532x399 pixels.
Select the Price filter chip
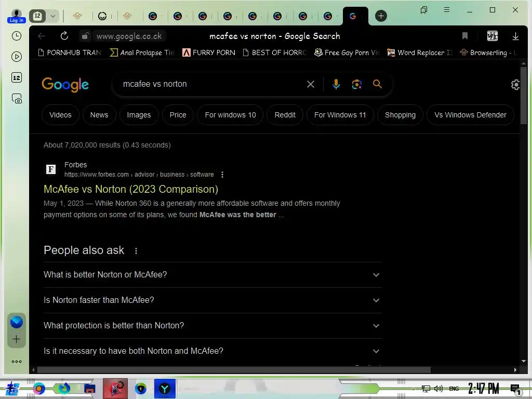point(178,115)
